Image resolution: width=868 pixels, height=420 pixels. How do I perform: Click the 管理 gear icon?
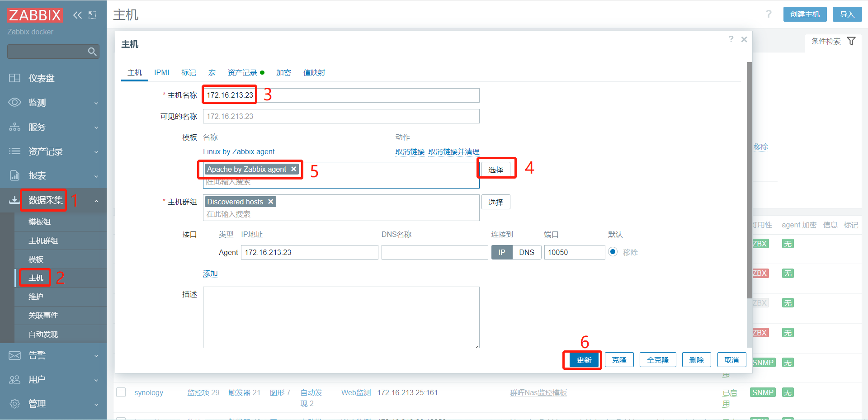point(14,404)
